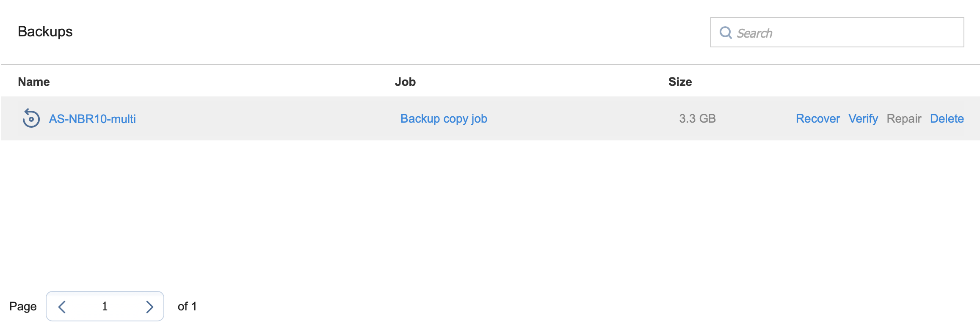
Task: Click the Page label near pagination
Action: click(23, 307)
